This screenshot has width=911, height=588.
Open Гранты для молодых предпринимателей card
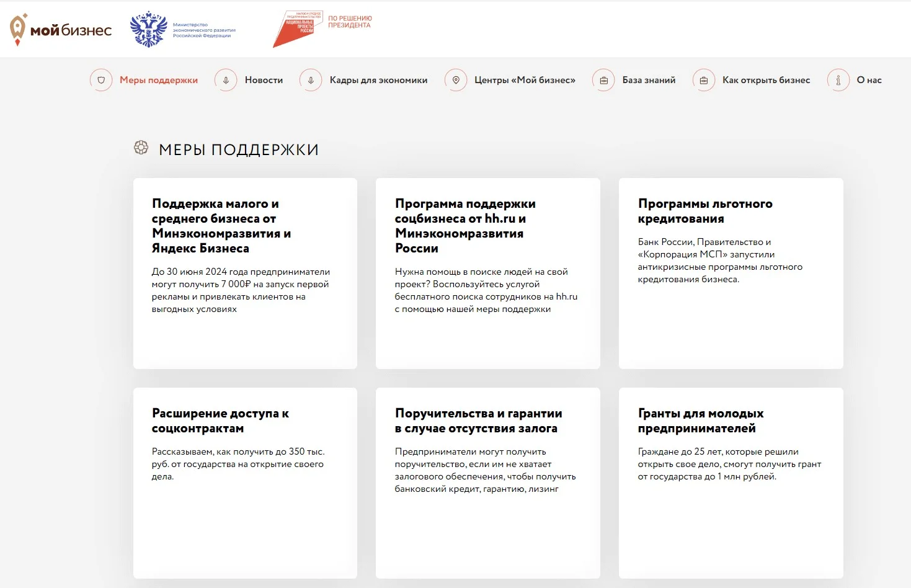coord(731,483)
